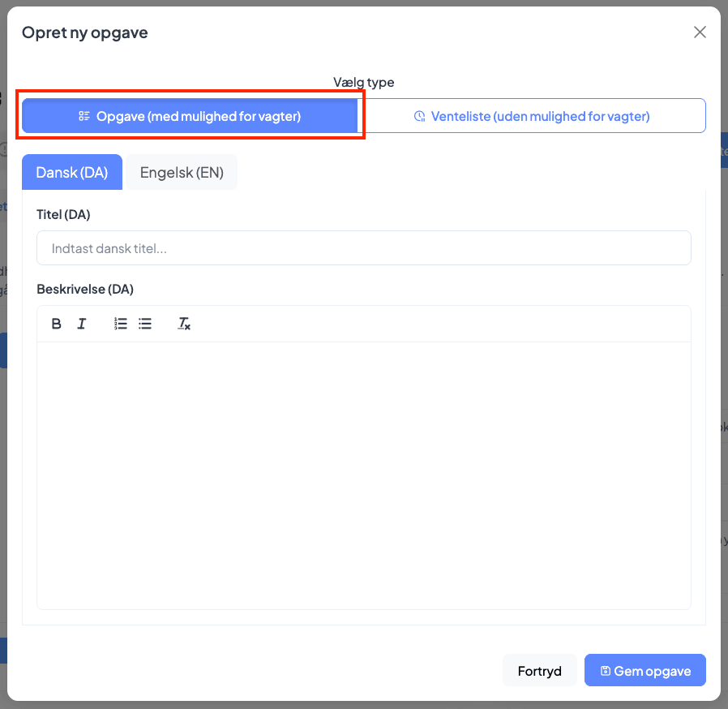
Task: Focus the Indtast dansk titel input field
Action: pos(363,247)
